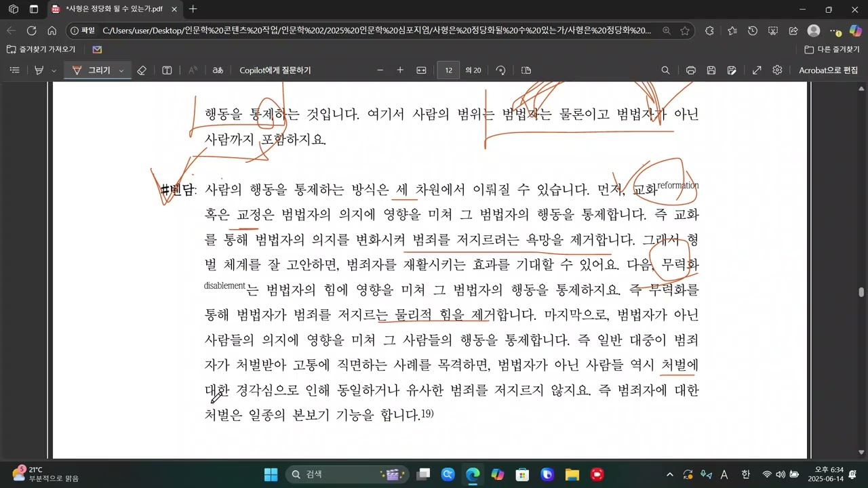
Task: Toggle the Draw (그리기) tool
Action: [x=91, y=70]
